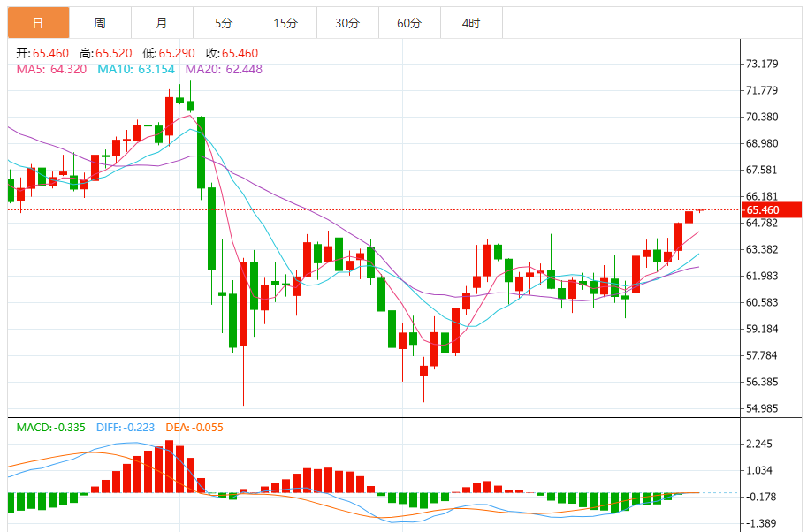Click the 1.034 MACD axis label
The height and width of the screenshot is (532, 807).
click(759, 470)
